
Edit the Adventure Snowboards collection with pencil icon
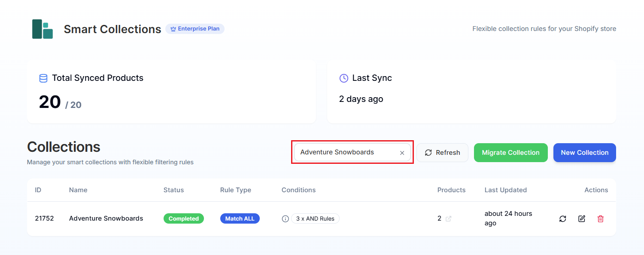(581, 218)
